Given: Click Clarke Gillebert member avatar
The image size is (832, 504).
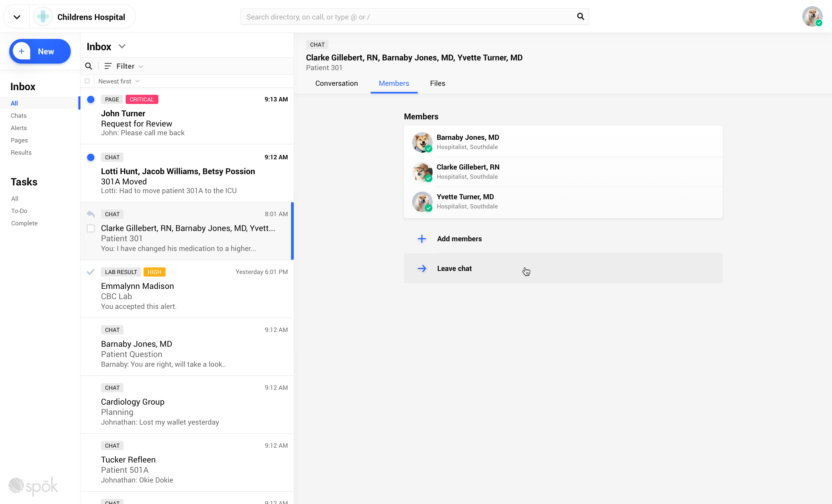Looking at the screenshot, I should tap(422, 172).
